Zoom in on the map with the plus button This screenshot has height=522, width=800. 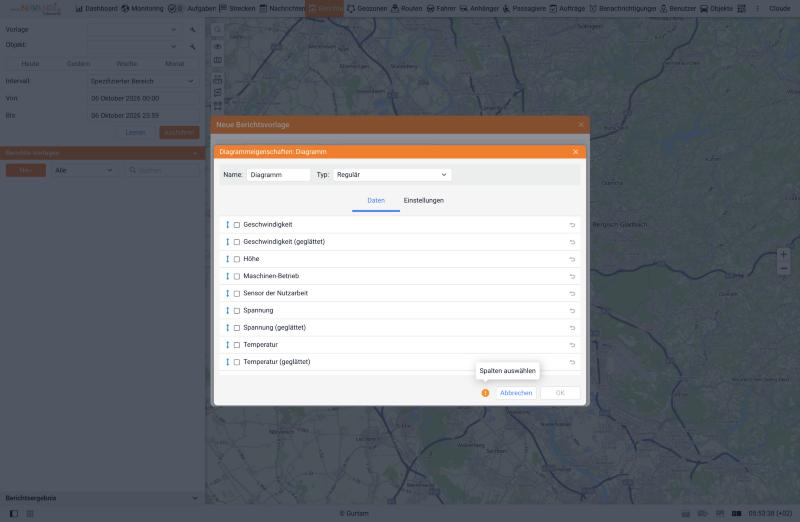pos(784,254)
